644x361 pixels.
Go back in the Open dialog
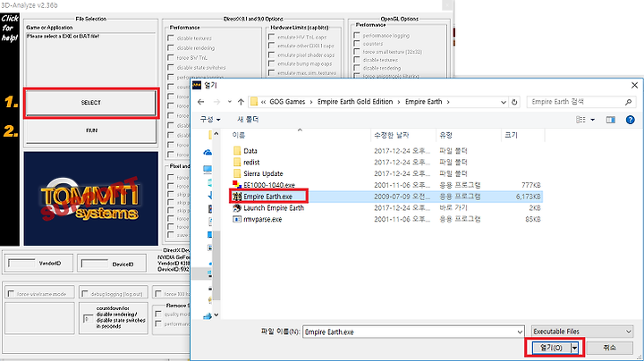click(201, 102)
